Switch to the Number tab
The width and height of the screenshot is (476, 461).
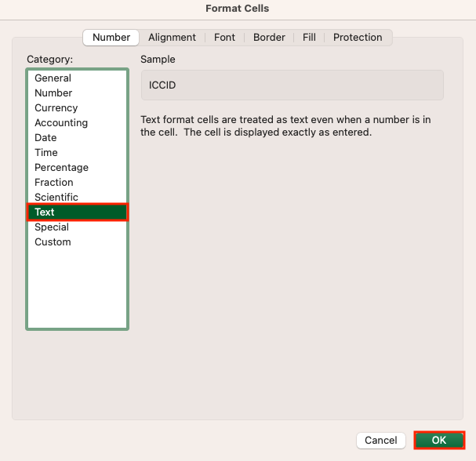point(111,38)
